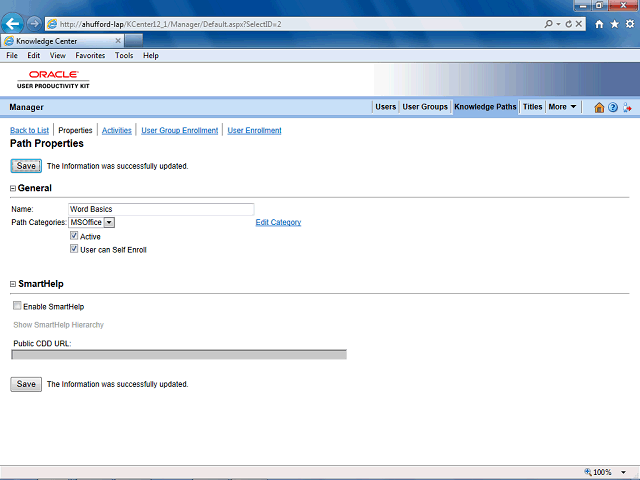Open Favorites star icon

tap(615, 24)
